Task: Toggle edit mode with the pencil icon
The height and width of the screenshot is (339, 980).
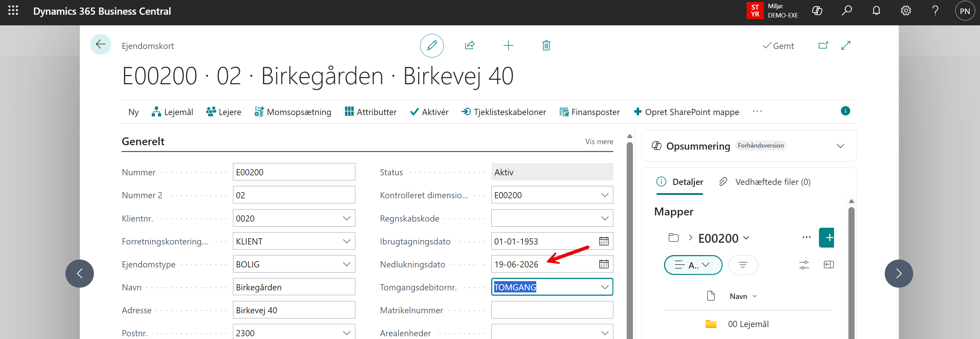Action: pyautogui.click(x=432, y=46)
